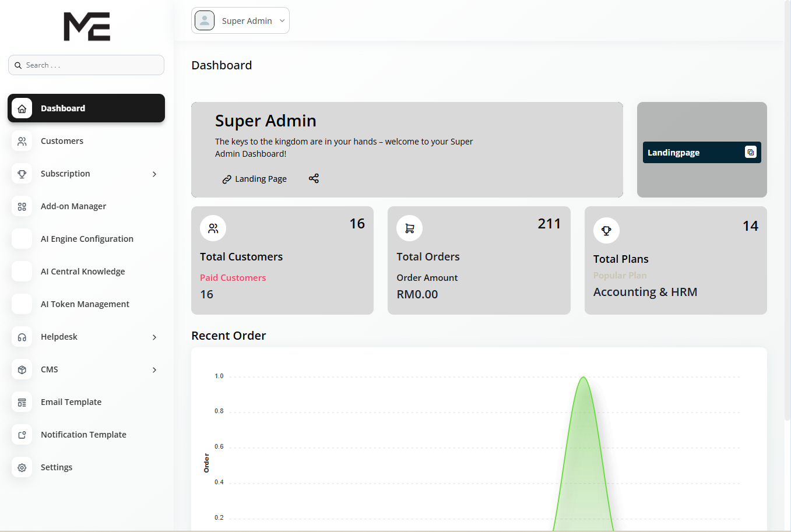This screenshot has height=532, width=791.
Task: Click the Landingpage dark button
Action: click(702, 152)
